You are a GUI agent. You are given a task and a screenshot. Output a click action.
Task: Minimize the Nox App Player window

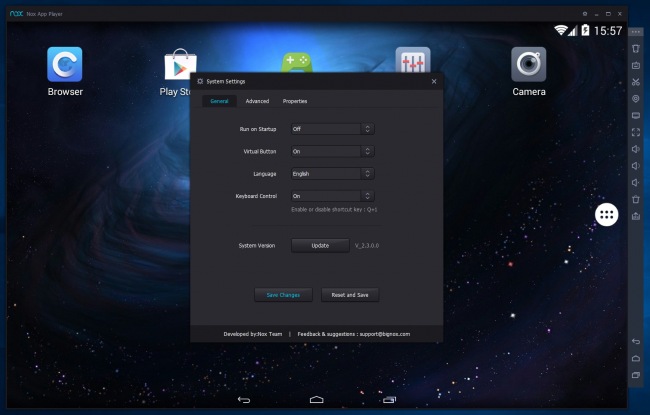point(597,14)
